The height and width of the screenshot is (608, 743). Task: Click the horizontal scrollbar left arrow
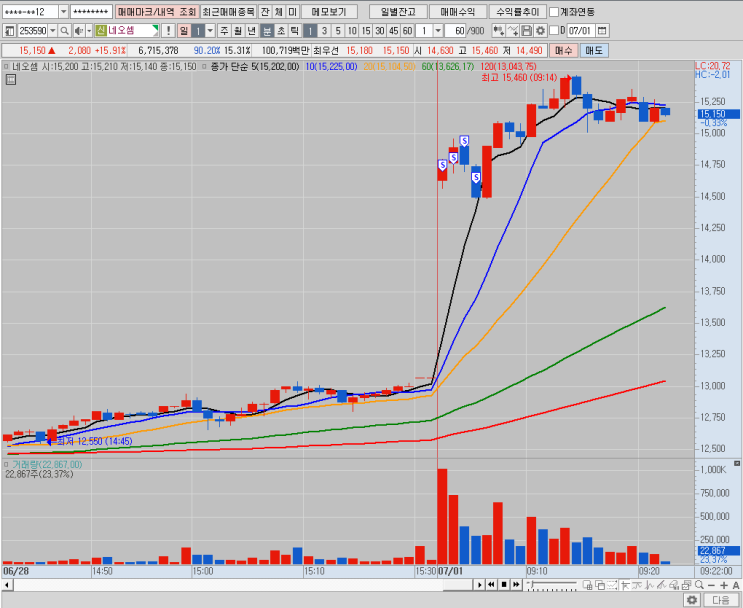pyautogui.click(x=7, y=585)
